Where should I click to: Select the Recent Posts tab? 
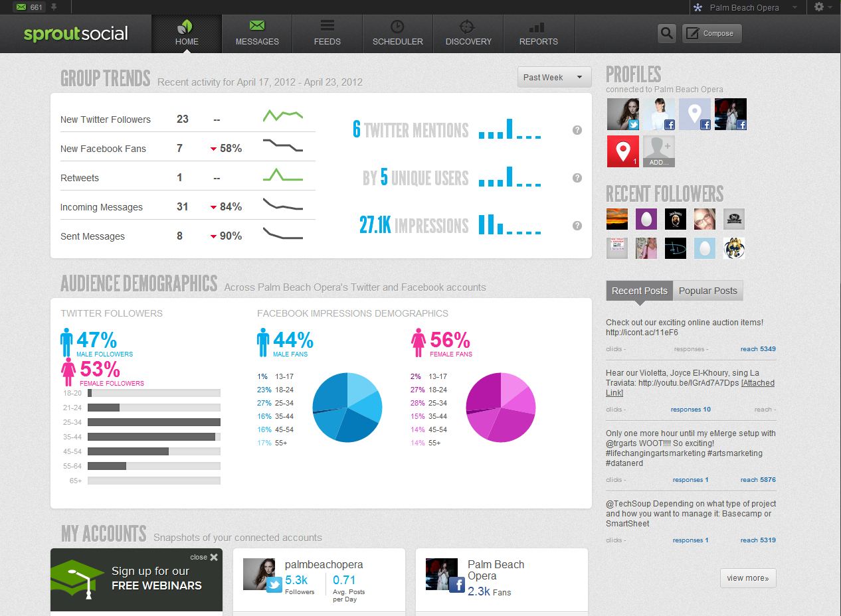(x=639, y=291)
